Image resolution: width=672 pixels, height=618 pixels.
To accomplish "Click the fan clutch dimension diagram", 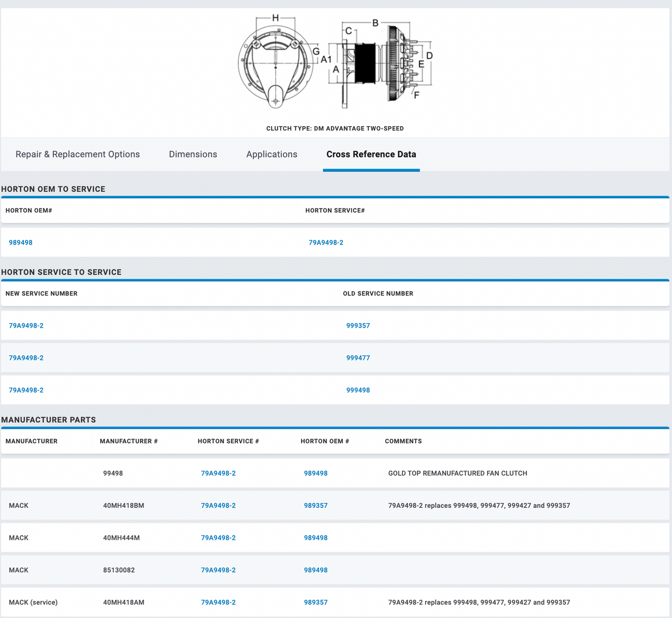I will (335, 63).
